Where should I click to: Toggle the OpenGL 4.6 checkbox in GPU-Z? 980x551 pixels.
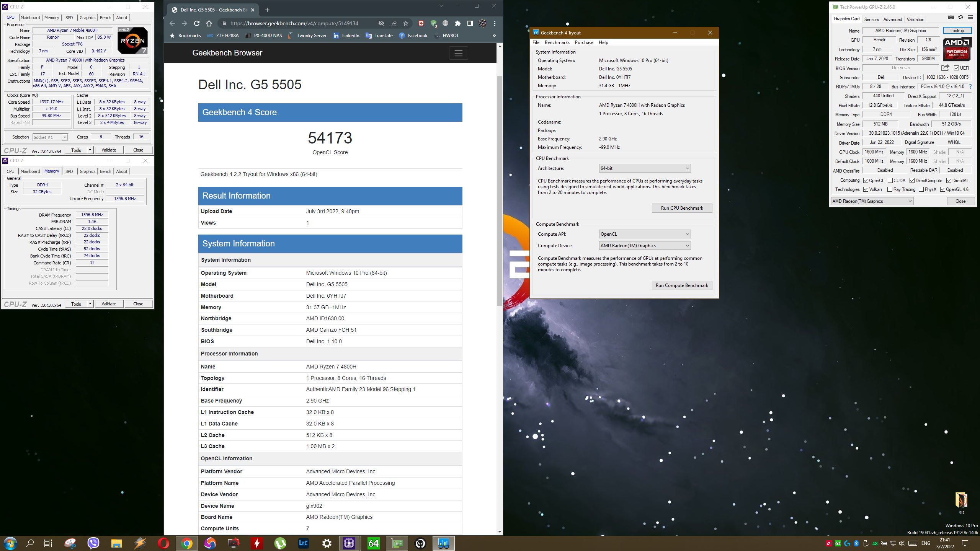[942, 189]
